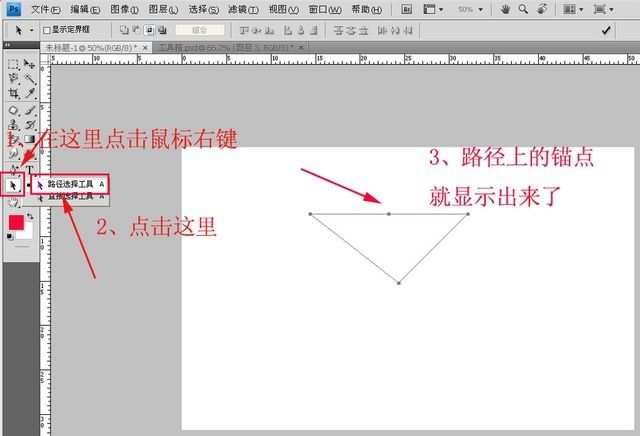Collapse the toolbox with double-arrow
The image size is (640, 436).
pos(7,45)
